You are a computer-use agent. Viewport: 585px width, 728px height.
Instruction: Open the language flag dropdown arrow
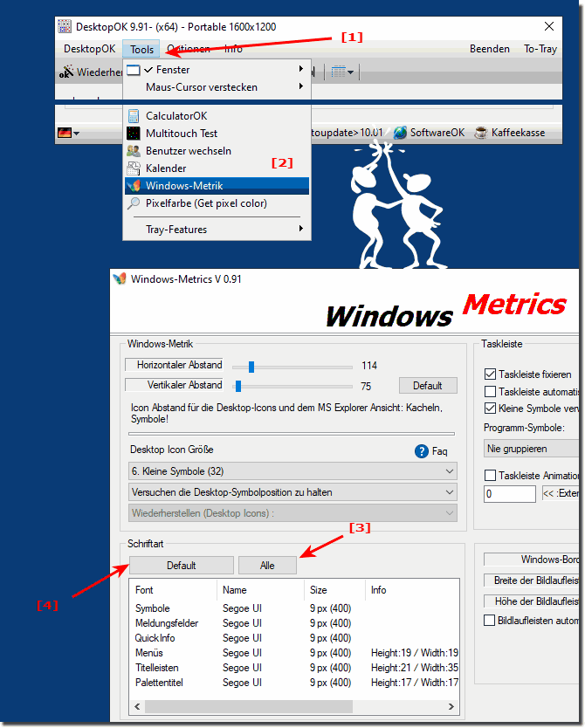(x=77, y=134)
